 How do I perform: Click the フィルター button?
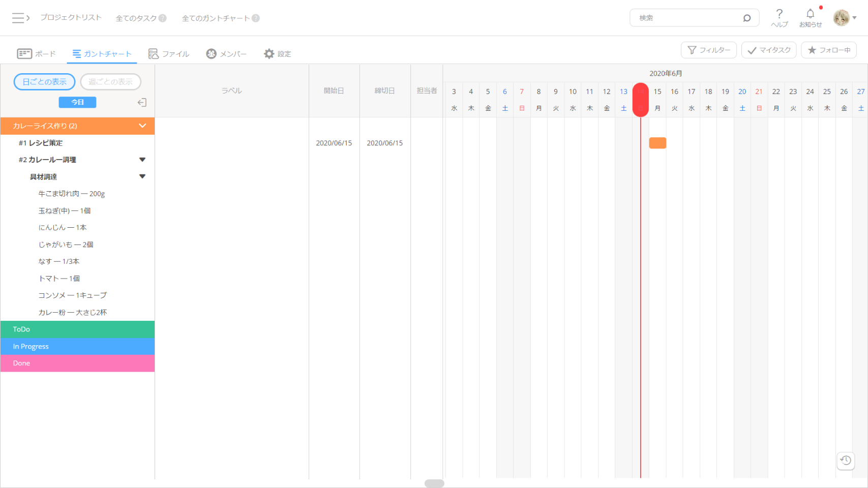click(709, 50)
